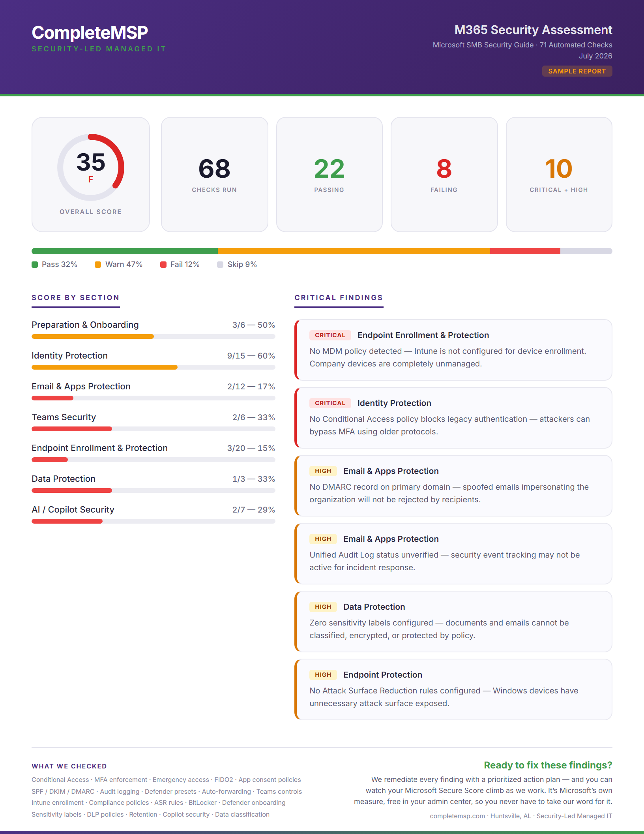This screenshot has width=644, height=834.
Task: Click the CompleteMSP logo title
Action: [90, 32]
